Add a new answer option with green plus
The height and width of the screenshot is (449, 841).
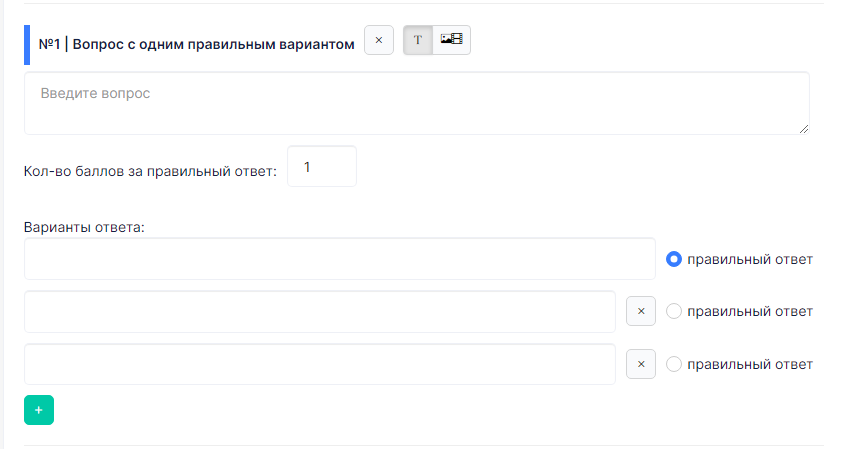[x=39, y=410]
